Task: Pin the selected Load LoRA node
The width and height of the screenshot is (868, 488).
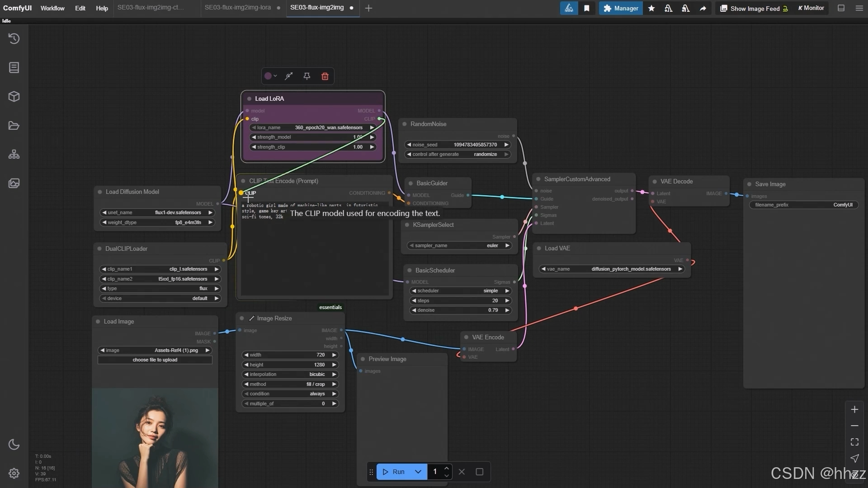Action: (307, 76)
